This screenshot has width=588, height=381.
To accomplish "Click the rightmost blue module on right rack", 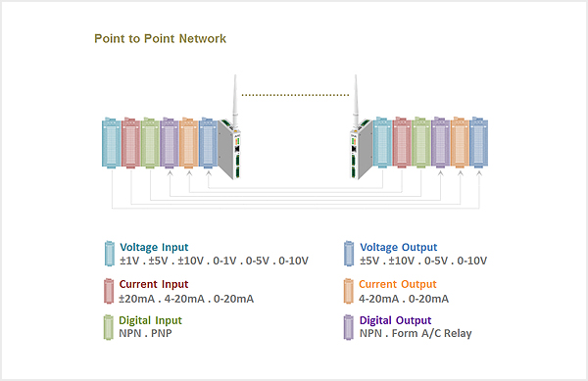I will click(479, 142).
